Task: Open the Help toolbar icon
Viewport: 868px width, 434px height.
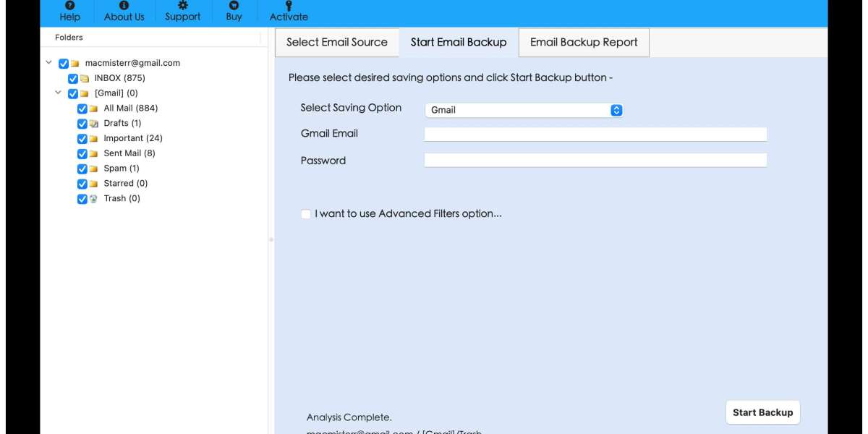Action: [69, 5]
